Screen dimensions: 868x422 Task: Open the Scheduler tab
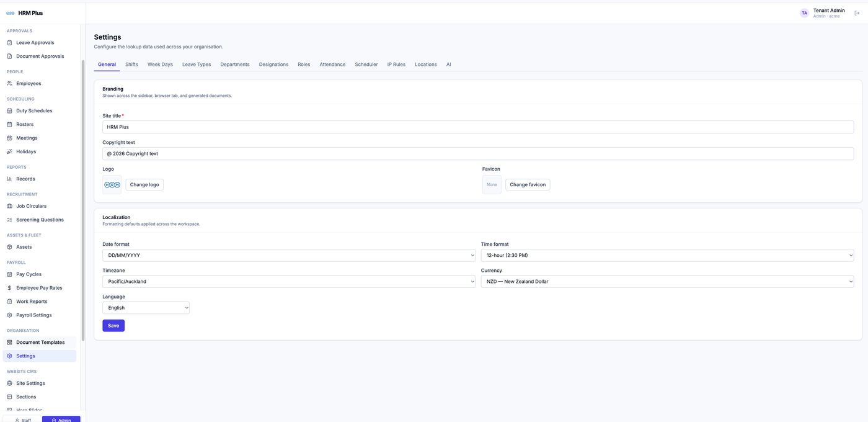pyautogui.click(x=366, y=65)
